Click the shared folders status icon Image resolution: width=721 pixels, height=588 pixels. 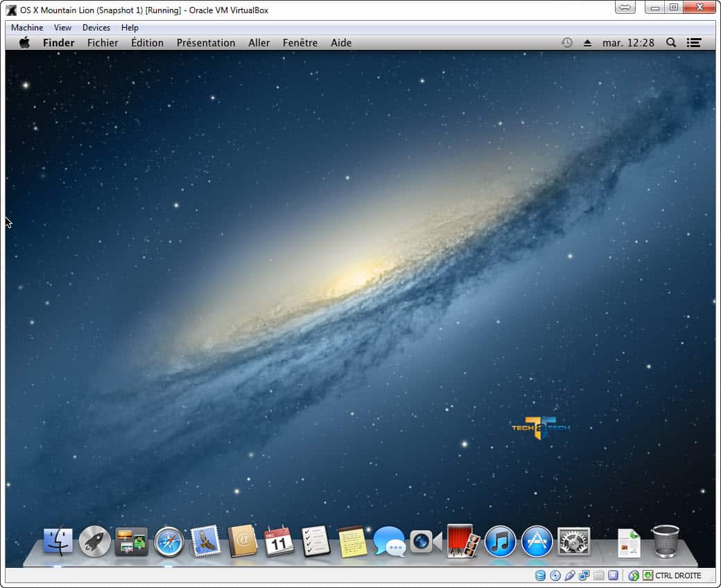pos(599,575)
